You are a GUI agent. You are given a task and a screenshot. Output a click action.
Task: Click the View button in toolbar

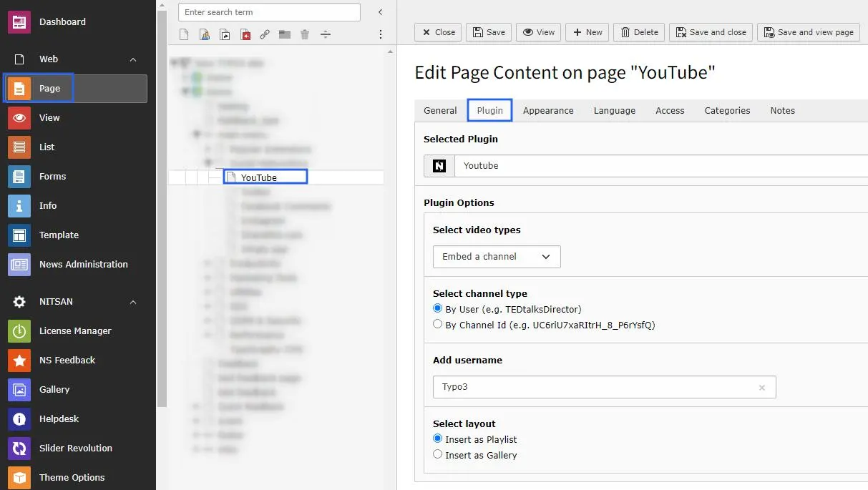click(x=539, y=32)
